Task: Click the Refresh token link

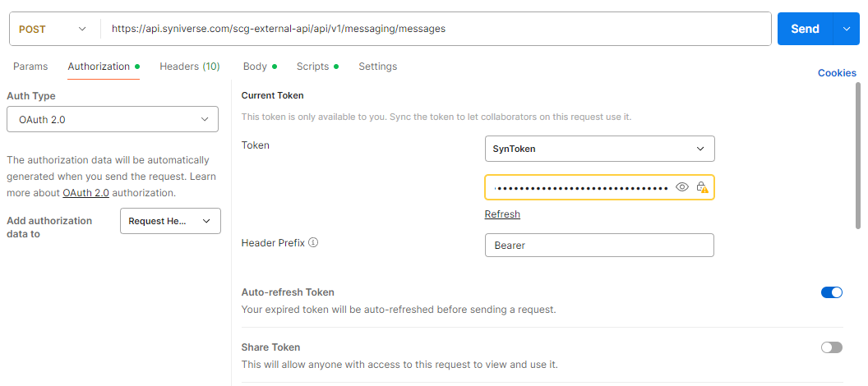Action: click(x=502, y=214)
